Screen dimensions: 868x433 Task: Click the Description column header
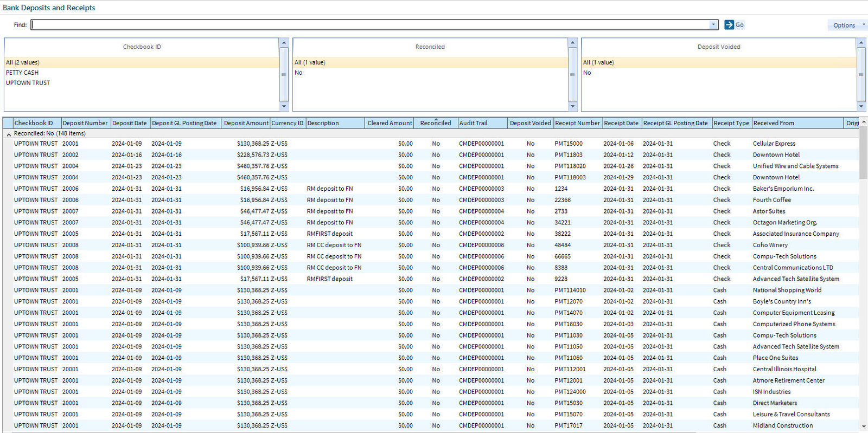[x=335, y=123]
